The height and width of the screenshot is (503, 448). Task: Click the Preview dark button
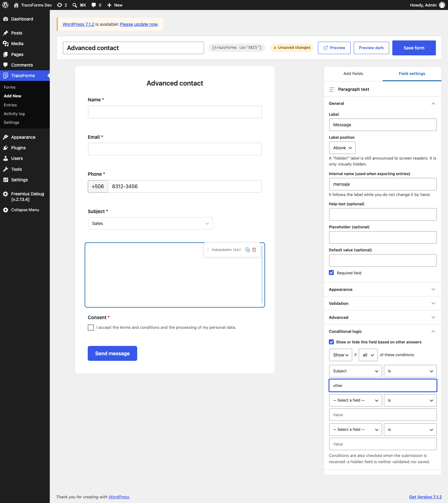[371, 48]
